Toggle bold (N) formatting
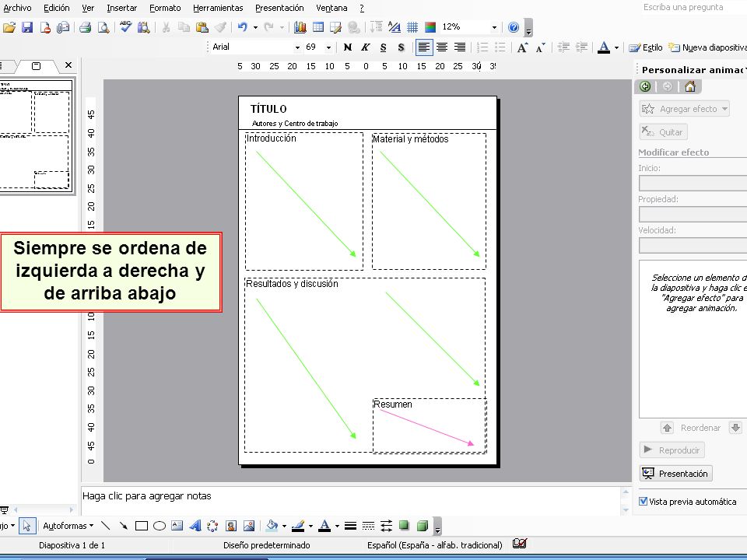The width and height of the screenshot is (747, 560). (347, 47)
